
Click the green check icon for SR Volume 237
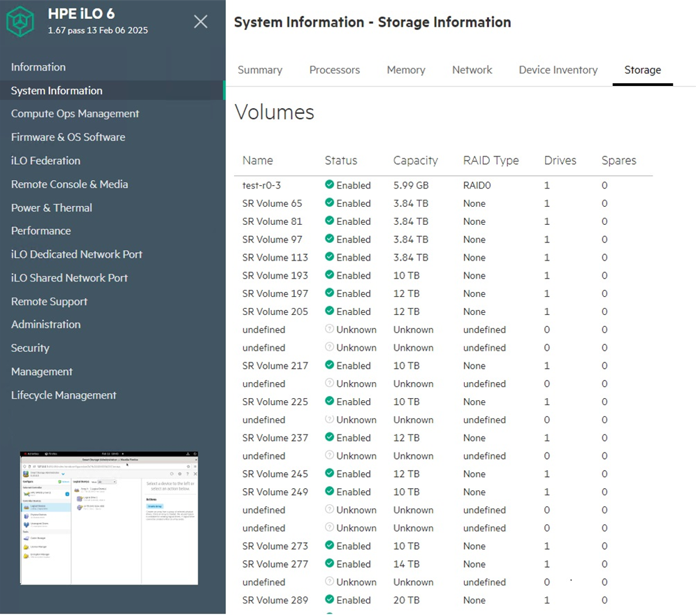pyautogui.click(x=329, y=437)
